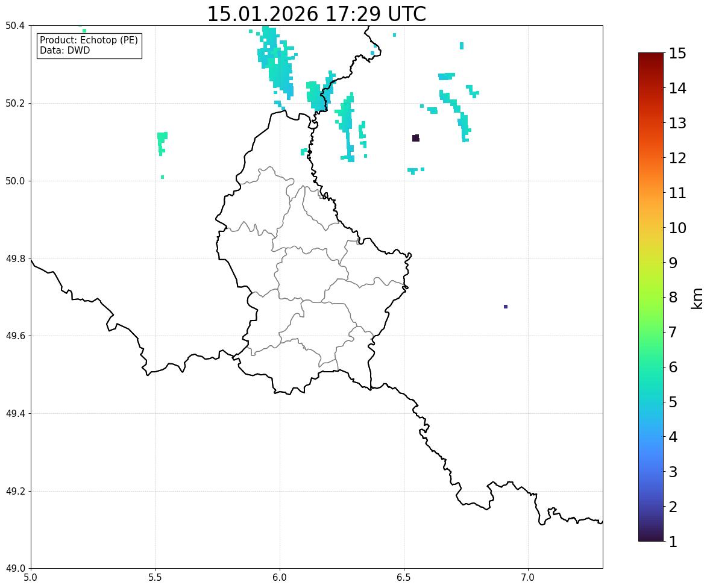Click the y-axis tick label '49.0'
Viewport: 710px width, 588px height.
point(15,569)
